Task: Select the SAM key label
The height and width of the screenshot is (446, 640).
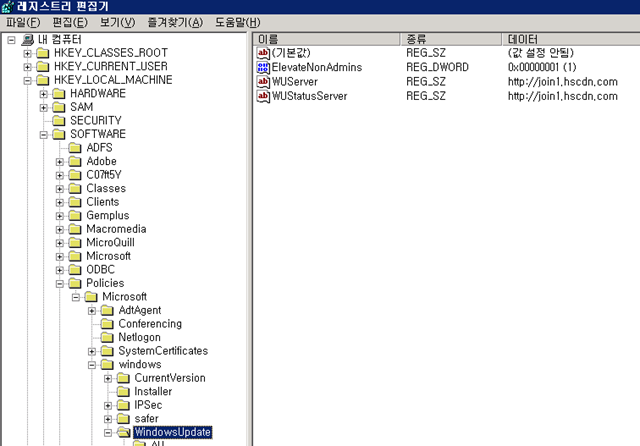Action: click(82, 107)
